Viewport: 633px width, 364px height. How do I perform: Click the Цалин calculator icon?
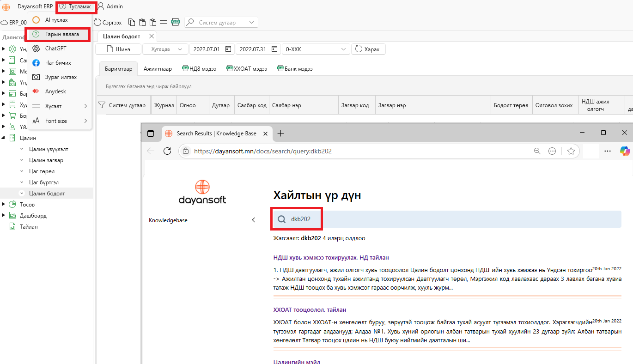pos(12,138)
